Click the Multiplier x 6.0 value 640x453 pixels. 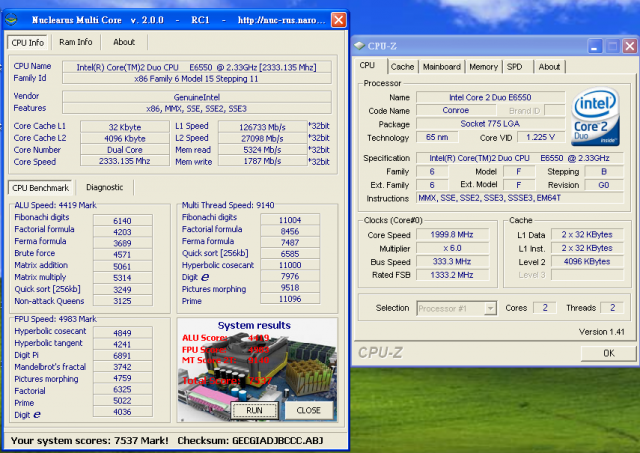452,248
